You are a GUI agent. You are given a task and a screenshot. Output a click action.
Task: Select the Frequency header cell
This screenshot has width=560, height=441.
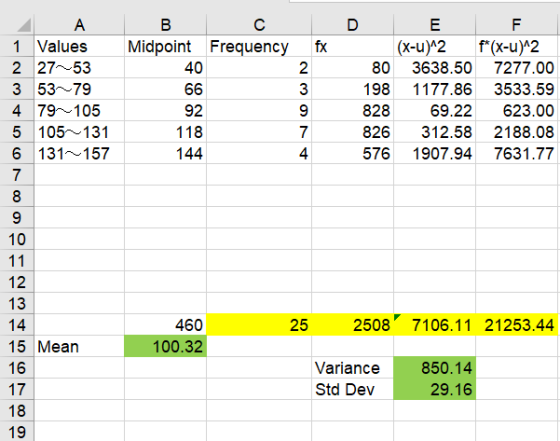pyautogui.click(x=259, y=46)
